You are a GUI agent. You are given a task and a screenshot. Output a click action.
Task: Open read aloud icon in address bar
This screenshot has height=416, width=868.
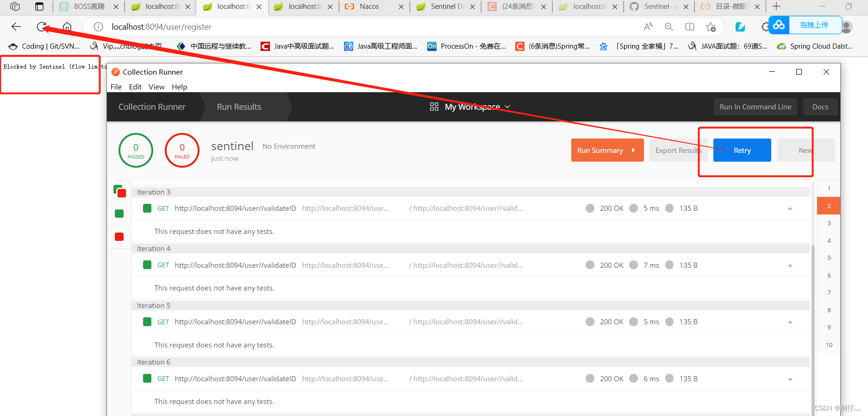pyautogui.click(x=648, y=27)
